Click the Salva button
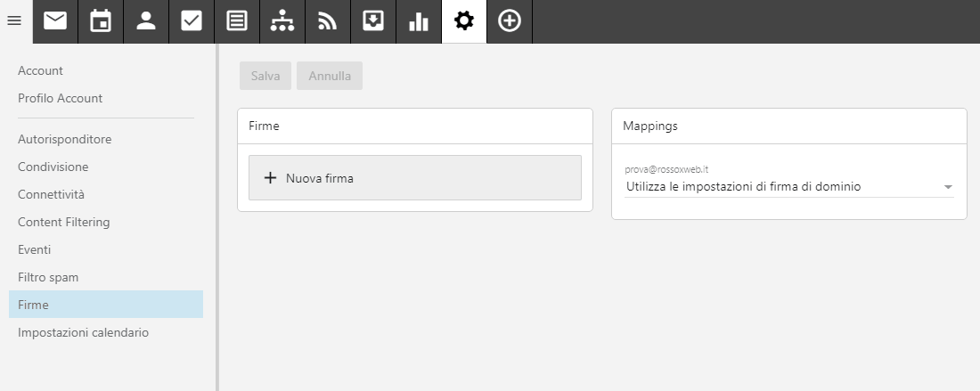The width and height of the screenshot is (980, 391). coord(265,76)
